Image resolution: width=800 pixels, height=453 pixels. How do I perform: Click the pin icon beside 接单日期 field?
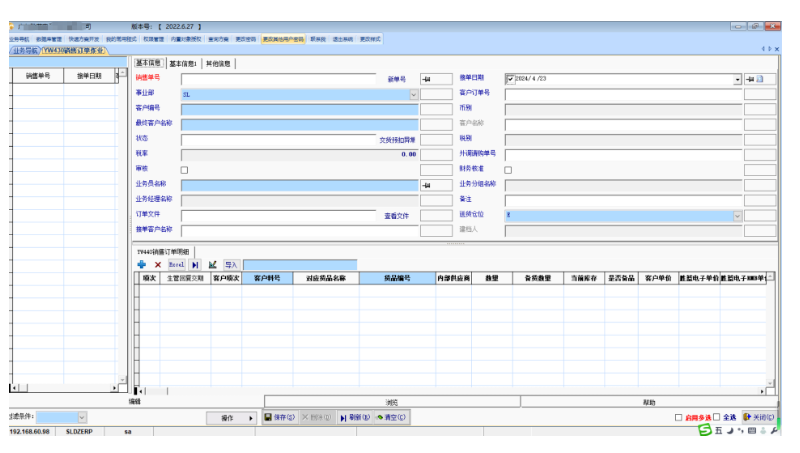749,79
